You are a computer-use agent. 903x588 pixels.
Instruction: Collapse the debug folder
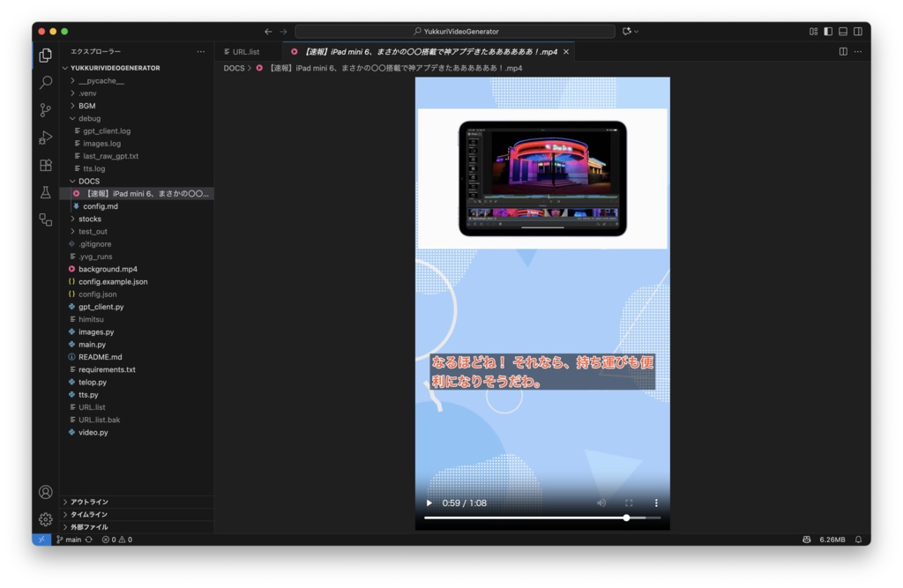click(91, 117)
